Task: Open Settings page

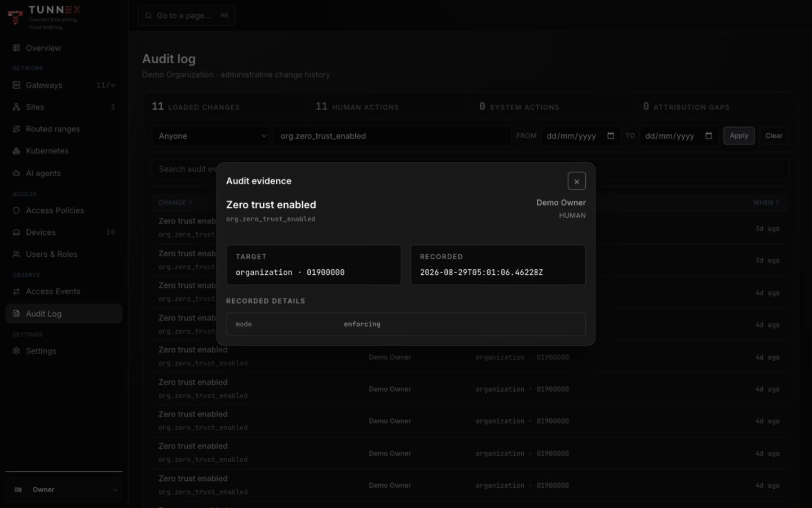Action: (x=64, y=351)
